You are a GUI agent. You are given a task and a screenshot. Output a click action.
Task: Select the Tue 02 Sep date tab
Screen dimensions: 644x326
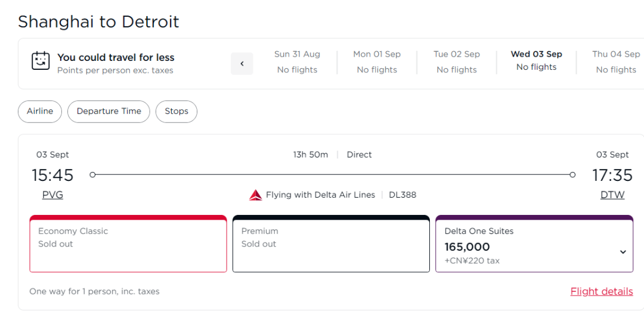457,62
